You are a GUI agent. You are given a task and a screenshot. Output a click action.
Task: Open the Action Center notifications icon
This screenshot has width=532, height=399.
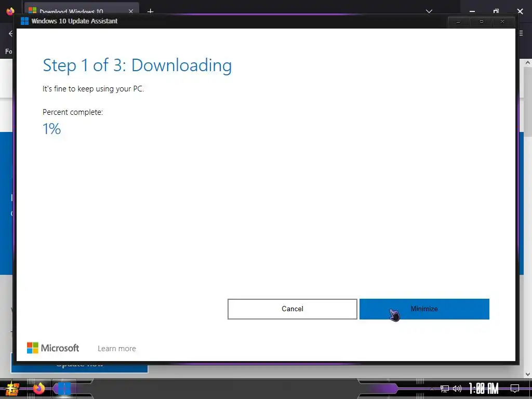tap(515, 389)
